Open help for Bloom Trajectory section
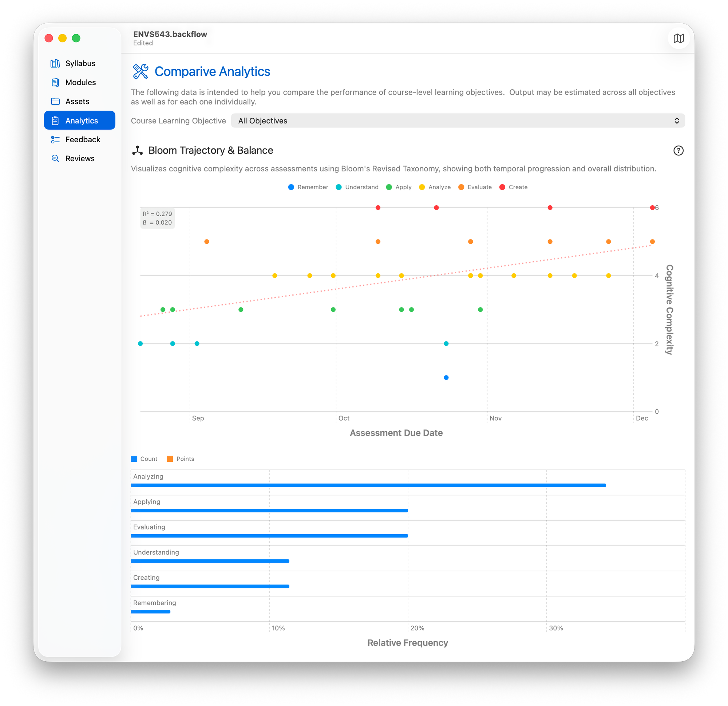728x706 pixels. coord(678,150)
